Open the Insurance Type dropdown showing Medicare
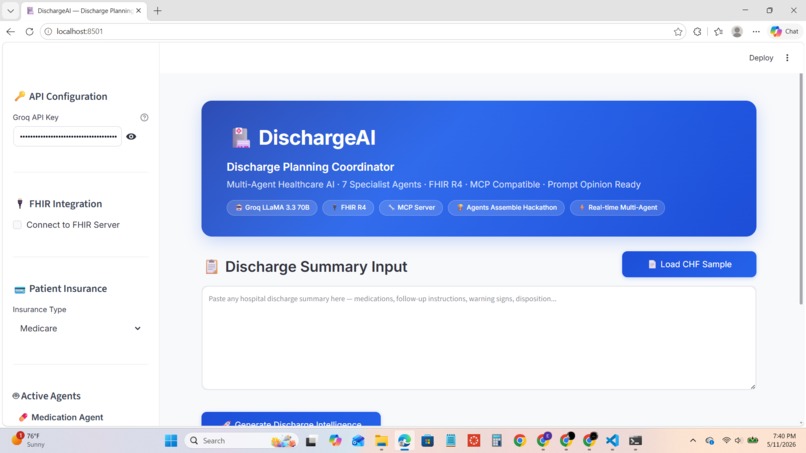The image size is (806, 453). point(80,328)
